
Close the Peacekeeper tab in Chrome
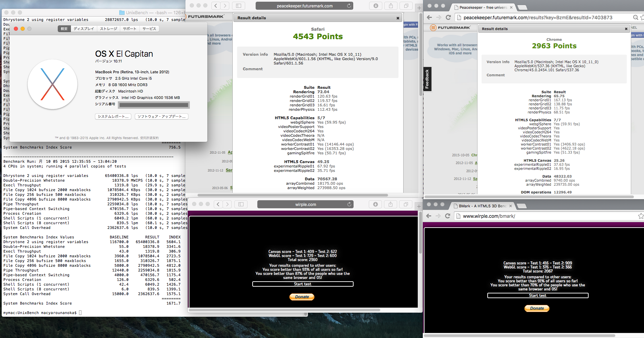point(511,7)
